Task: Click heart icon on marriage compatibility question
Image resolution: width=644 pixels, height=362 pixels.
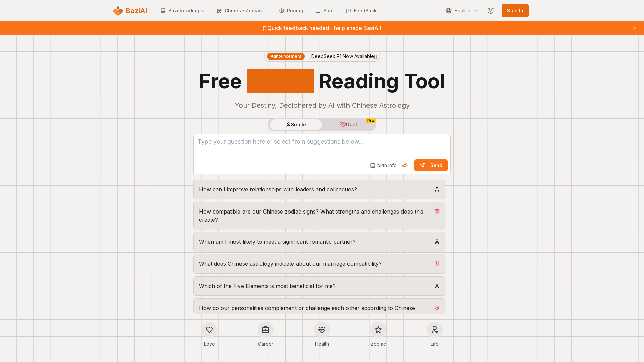Action: 437,264
